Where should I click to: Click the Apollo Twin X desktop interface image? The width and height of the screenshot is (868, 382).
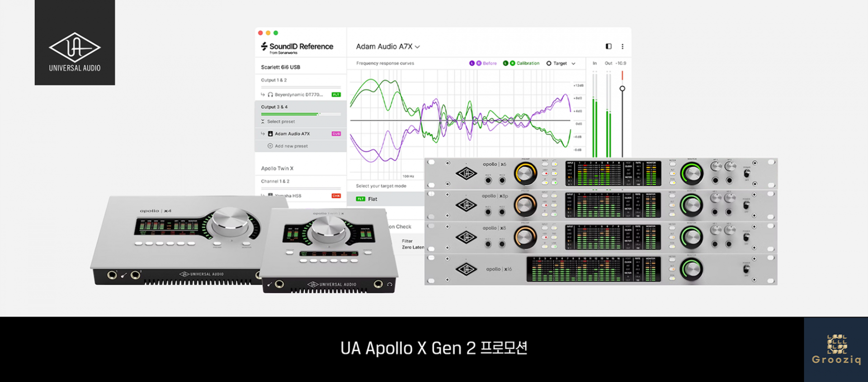point(329,251)
